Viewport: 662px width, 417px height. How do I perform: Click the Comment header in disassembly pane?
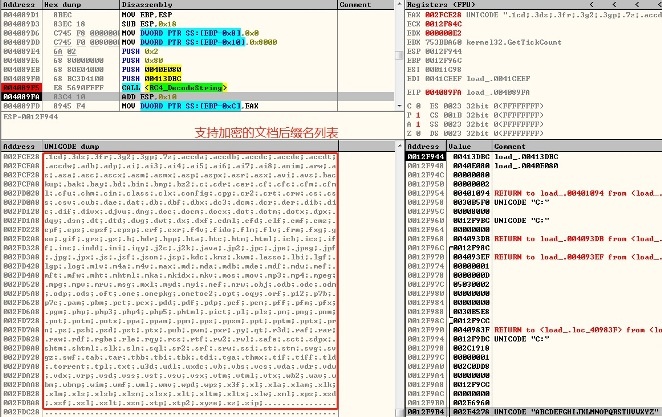point(355,5)
